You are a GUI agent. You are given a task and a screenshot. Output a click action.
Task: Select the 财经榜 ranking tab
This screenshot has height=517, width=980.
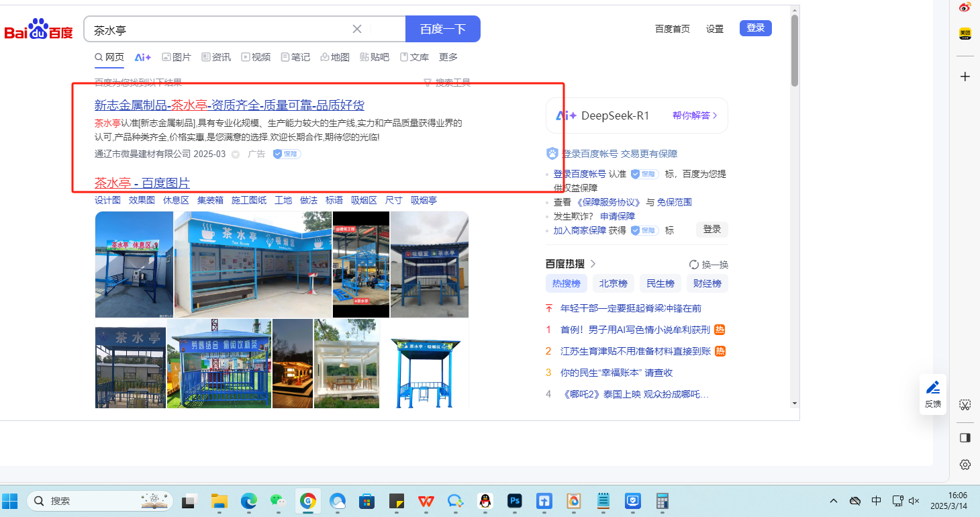pyautogui.click(x=707, y=283)
